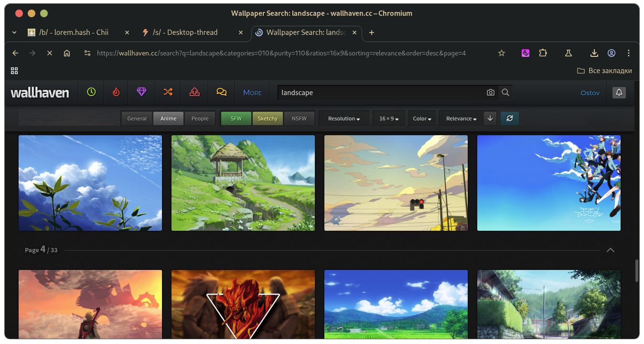
Task: Open the Color filter dropdown
Action: (422, 118)
